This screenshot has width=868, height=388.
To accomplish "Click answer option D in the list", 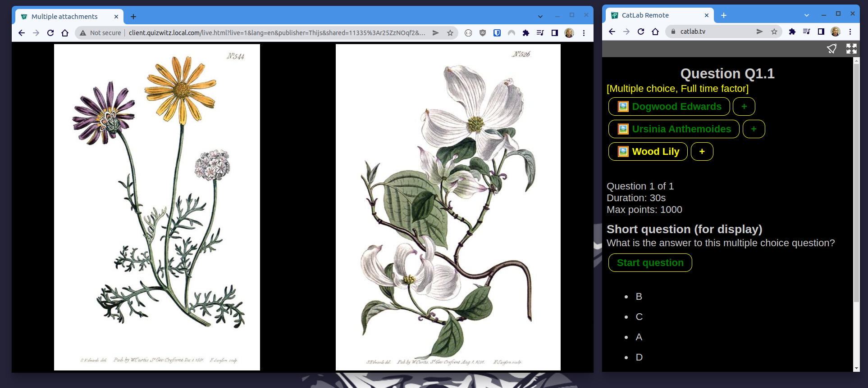I will click(x=639, y=357).
